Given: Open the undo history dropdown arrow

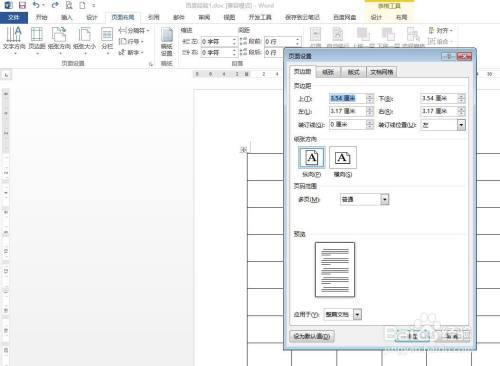Looking at the screenshot, I should [44, 5].
